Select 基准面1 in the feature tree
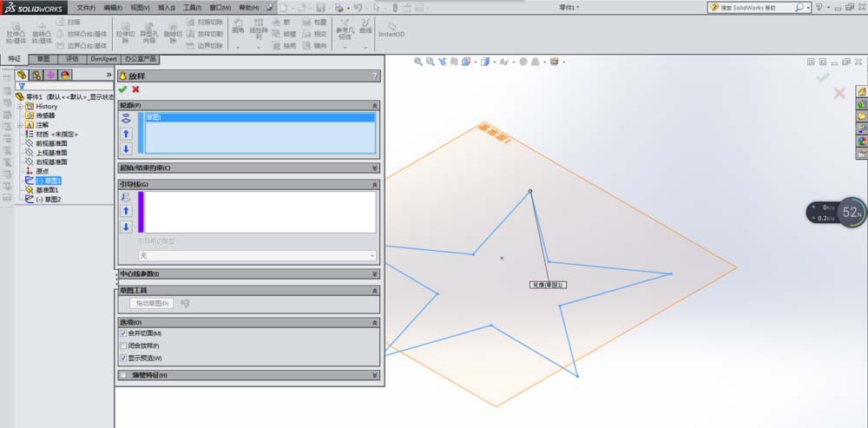The height and width of the screenshot is (428, 868). click(x=47, y=190)
